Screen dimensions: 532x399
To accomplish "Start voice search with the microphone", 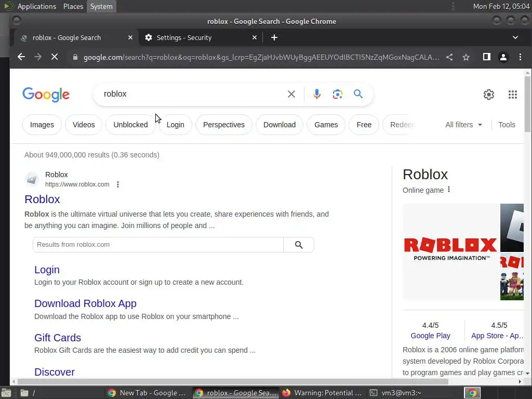I will click(x=316, y=94).
